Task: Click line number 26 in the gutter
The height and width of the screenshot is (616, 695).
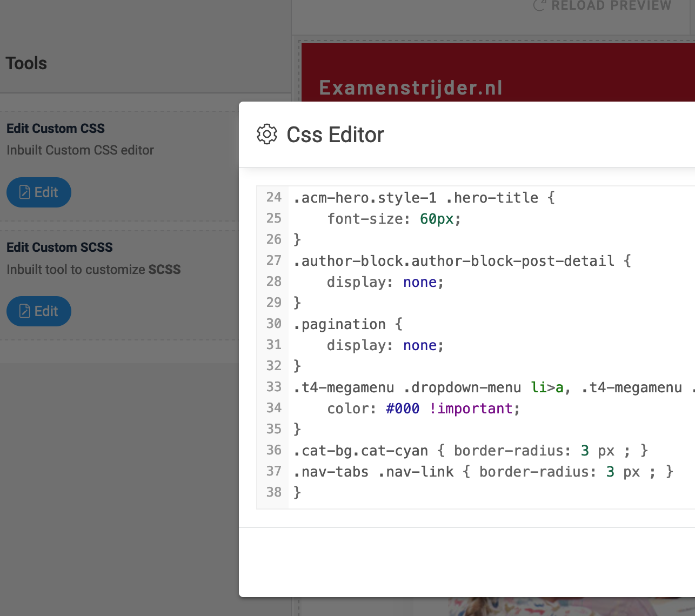Action: [274, 239]
